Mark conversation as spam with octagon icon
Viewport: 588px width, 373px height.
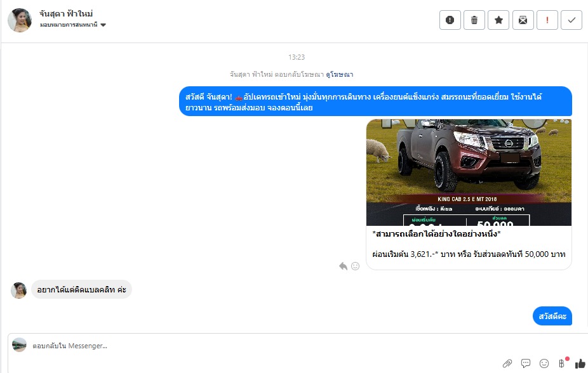(450, 20)
